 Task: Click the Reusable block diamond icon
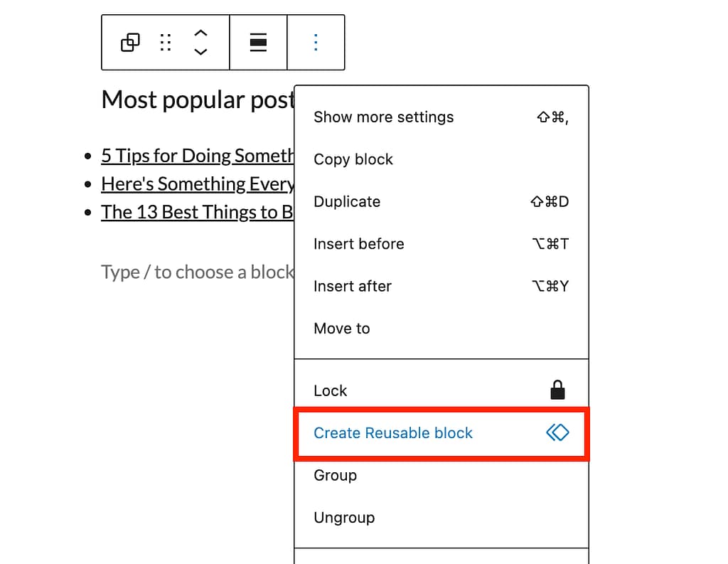557,432
